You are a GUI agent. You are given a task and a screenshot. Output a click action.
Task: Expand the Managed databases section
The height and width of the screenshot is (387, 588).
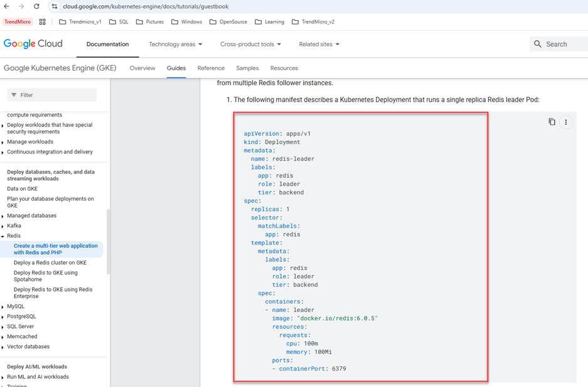coord(31,216)
